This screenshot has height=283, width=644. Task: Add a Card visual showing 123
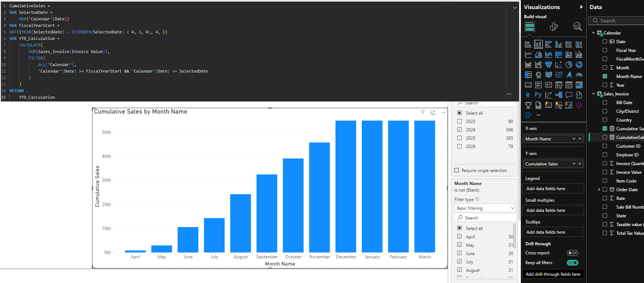pyautogui.click(x=528, y=85)
